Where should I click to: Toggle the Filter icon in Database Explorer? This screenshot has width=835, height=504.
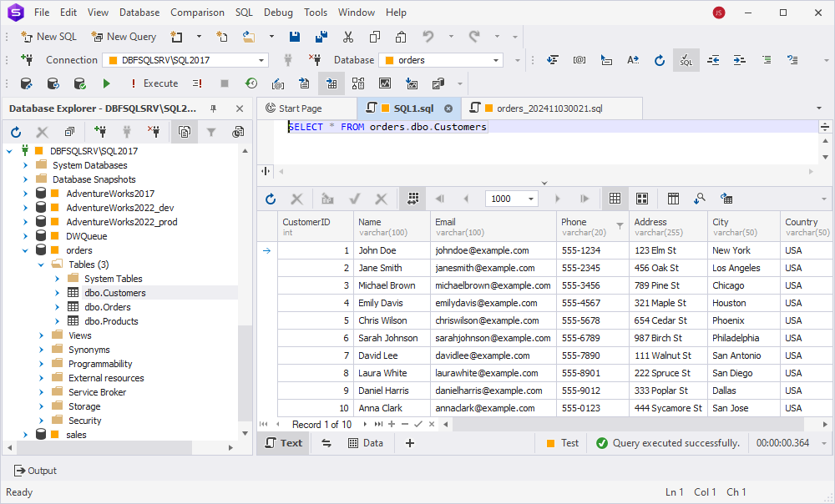point(211,132)
